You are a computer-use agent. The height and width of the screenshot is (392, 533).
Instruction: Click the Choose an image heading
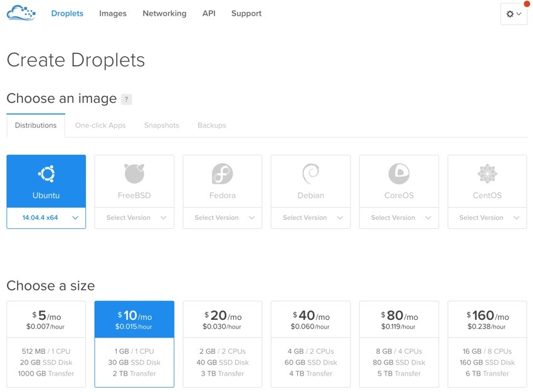[x=61, y=98]
